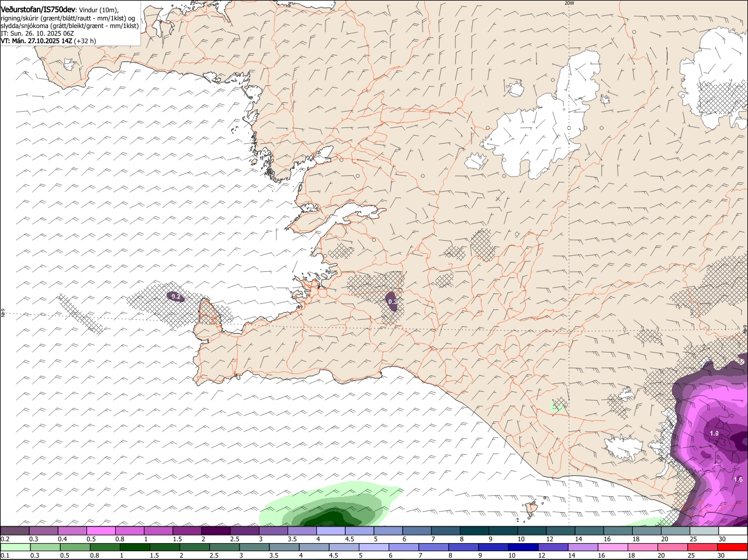
Task: Pick the deep blue swatch starting at 10 in rain legend
Action: [x=524, y=547]
